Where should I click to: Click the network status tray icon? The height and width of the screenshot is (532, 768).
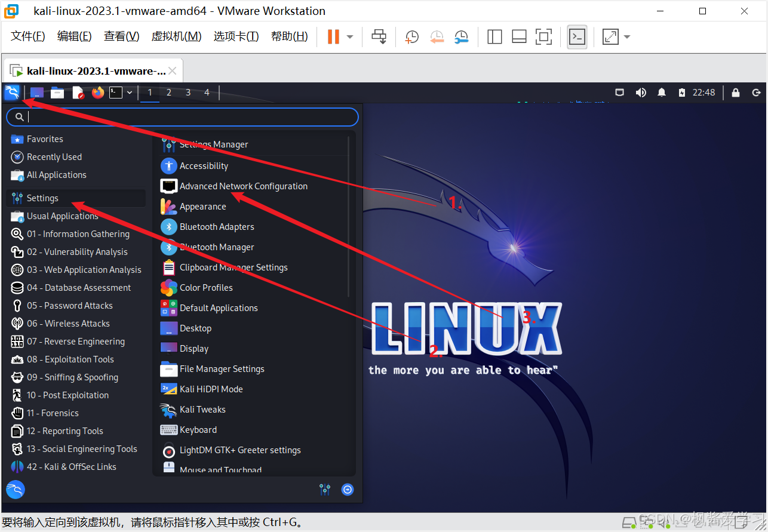[x=620, y=93]
